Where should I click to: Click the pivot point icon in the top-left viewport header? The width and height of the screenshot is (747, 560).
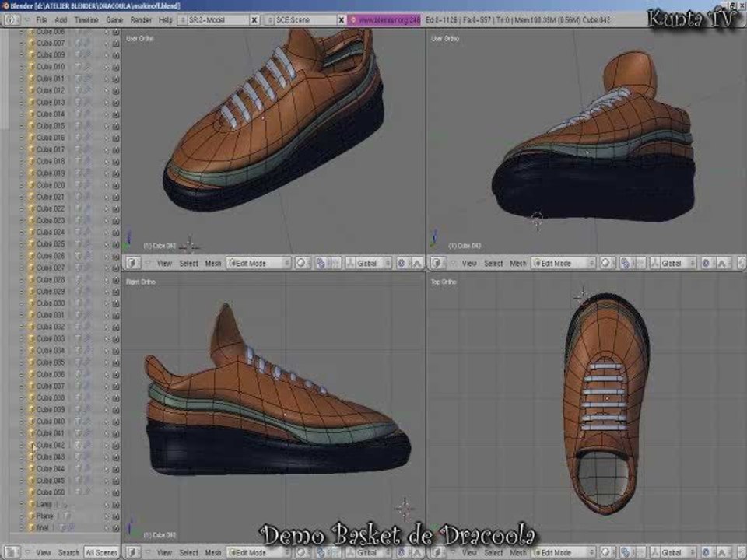coord(321,263)
